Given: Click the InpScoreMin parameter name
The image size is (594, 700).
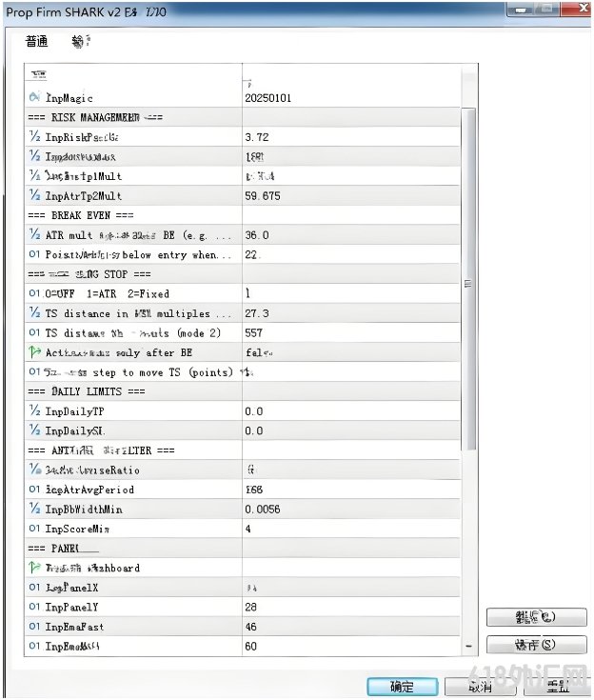Looking at the screenshot, I should pos(77,529).
